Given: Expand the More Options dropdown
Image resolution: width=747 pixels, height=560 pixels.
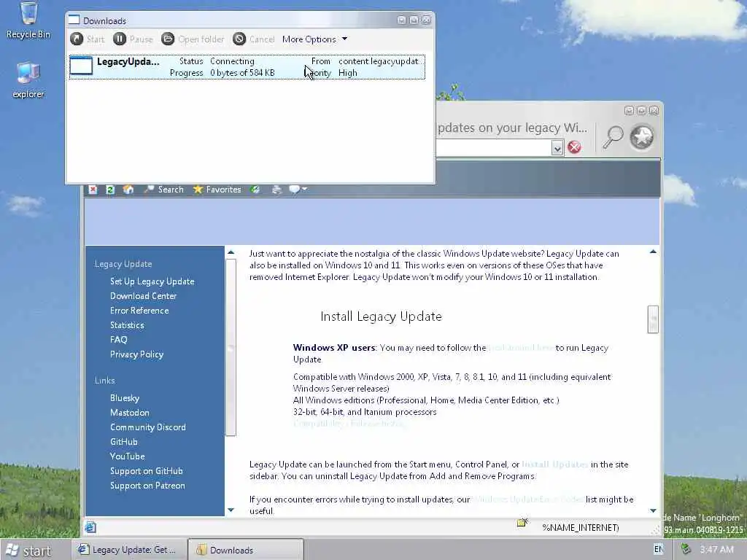Looking at the screenshot, I should [x=314, y=39].
